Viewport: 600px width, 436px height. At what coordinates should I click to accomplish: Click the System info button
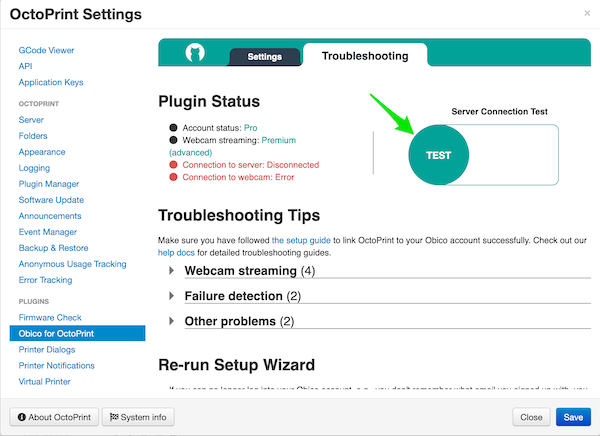pyautogui.click(x=138, y=417)
